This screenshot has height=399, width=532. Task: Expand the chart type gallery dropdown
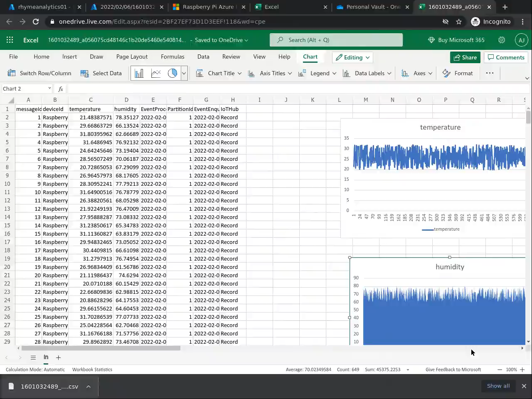pyautogui.click(x=184, y=74)
